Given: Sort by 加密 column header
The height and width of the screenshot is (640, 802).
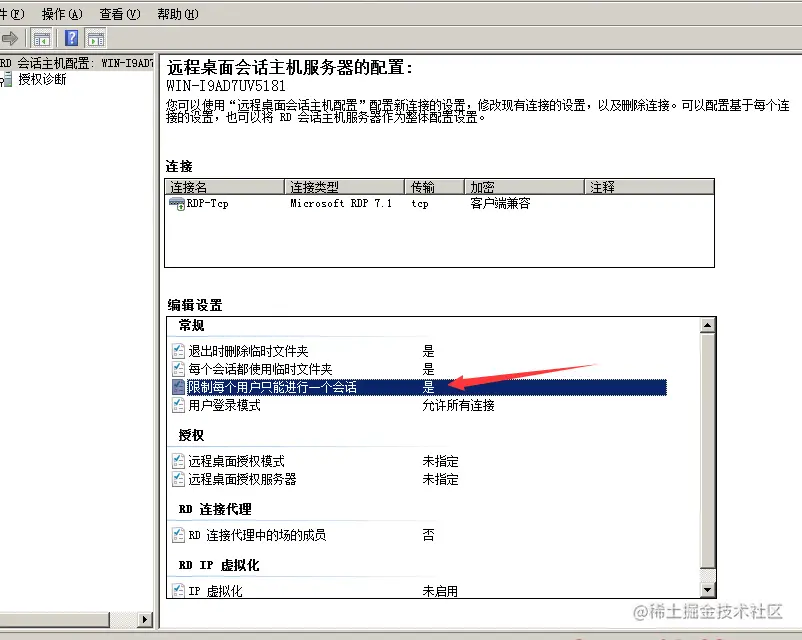Looking at the screenshot, I should (x=524, y=187).
